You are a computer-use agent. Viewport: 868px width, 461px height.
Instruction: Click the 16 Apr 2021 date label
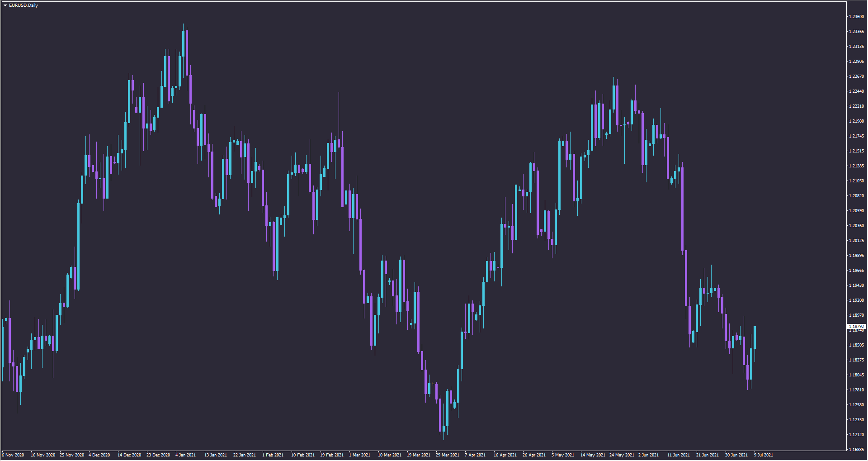(505, 455)
